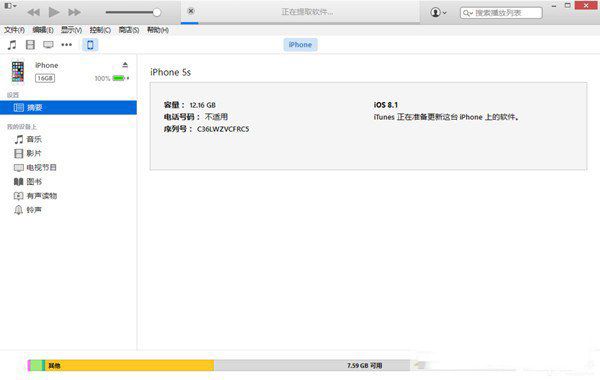This screenshot has width=600, height=380.
Task: Click the capacity value 12.16 GB
Action: point(203,105)
